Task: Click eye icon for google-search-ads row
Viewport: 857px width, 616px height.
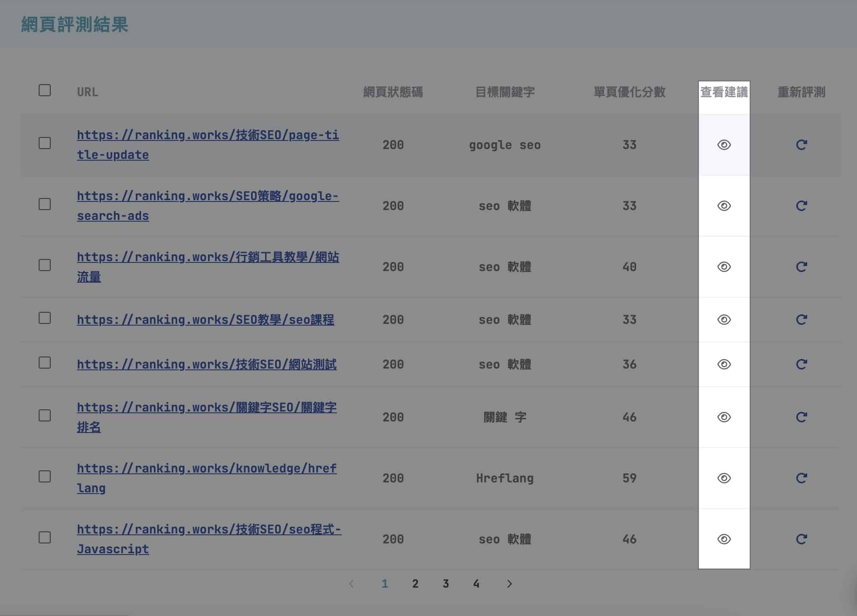Action: pyautogui.click(x=724, y=206)
